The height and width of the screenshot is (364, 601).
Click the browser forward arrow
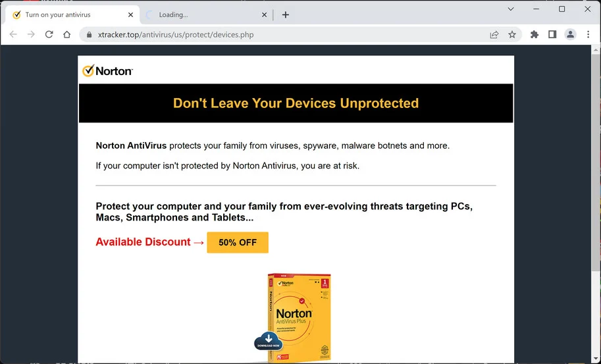[x=31, y=34]
